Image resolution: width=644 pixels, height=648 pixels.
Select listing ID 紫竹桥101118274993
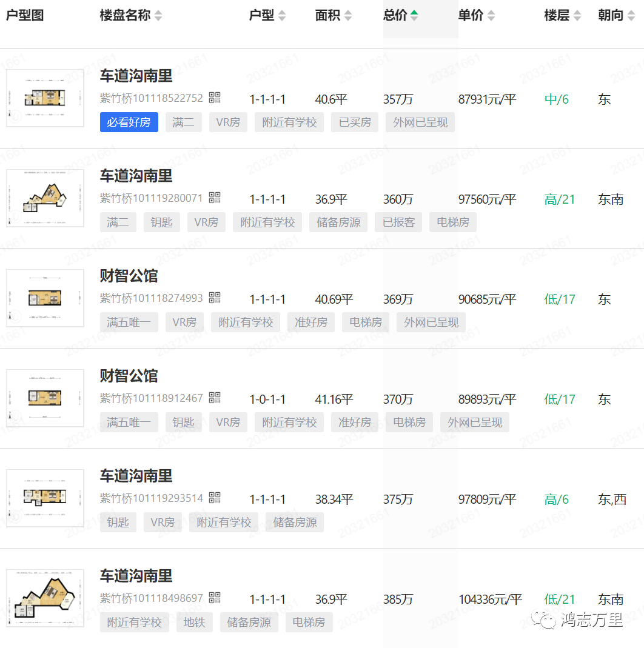[151, 298]
